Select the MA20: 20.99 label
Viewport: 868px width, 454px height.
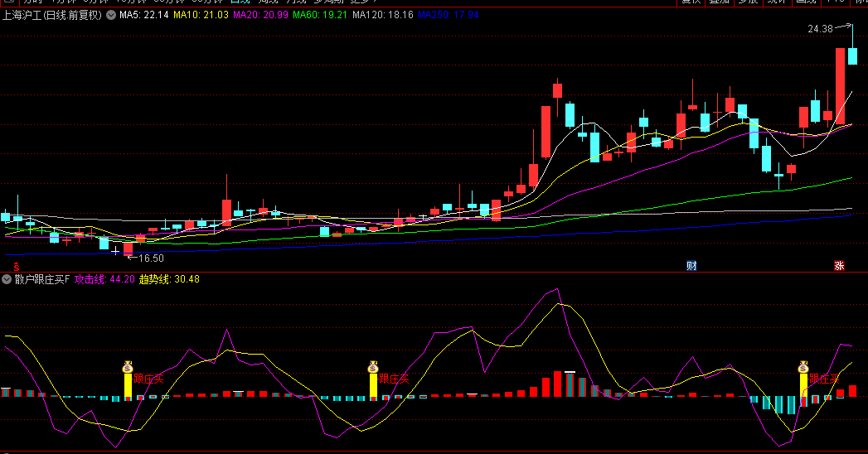[x=260, y=15]
